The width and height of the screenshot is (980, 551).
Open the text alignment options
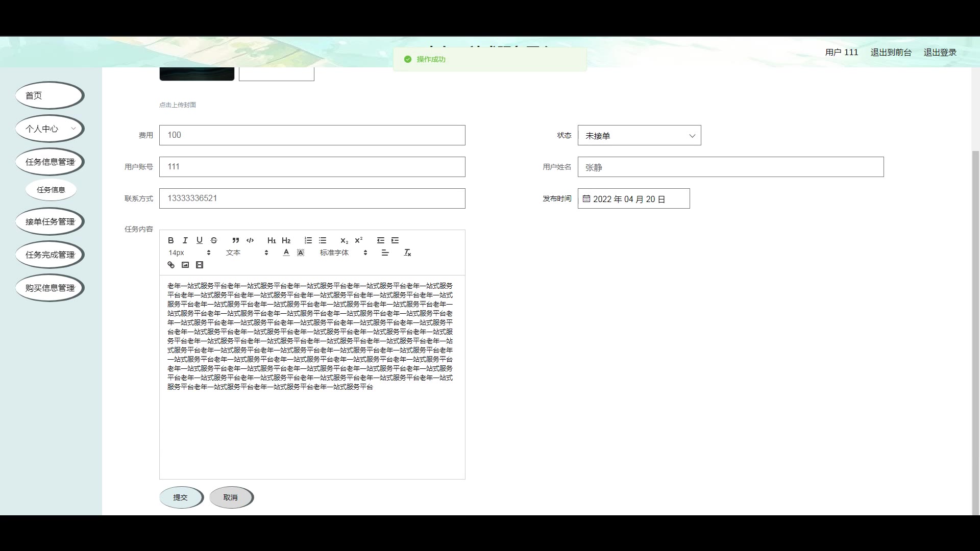[x=385, y=253]
